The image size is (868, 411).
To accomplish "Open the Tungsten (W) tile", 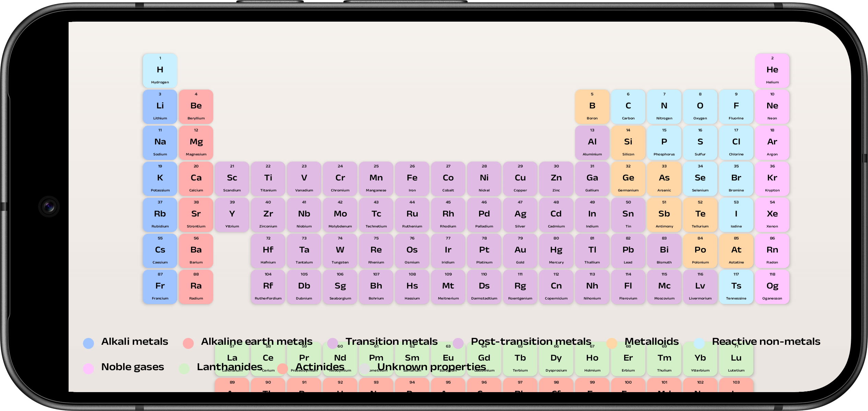I will (x=340, y=251).
